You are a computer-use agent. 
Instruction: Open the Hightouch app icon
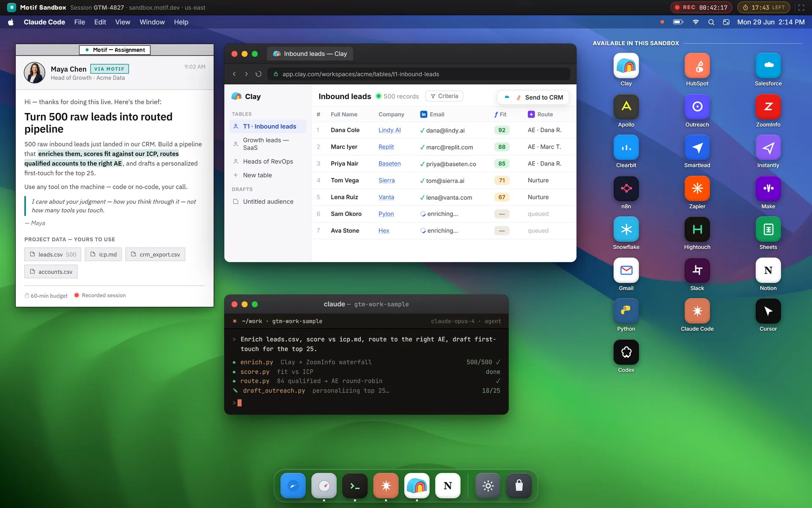697,229
